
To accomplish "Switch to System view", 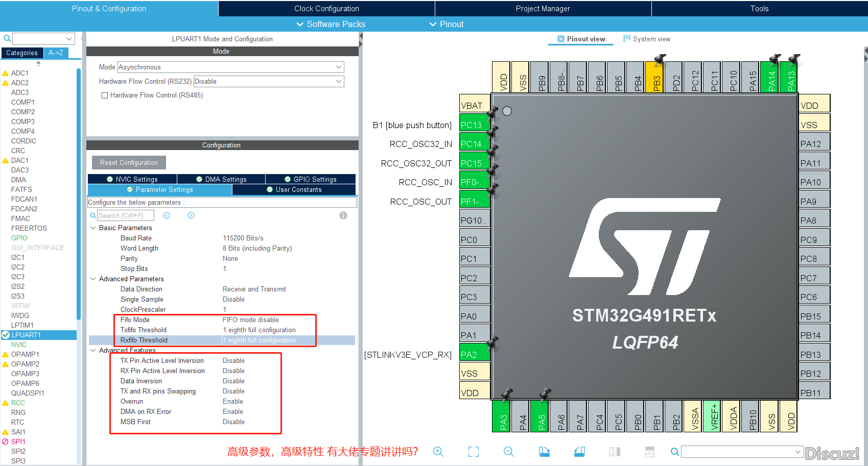I will coord(646,39).
